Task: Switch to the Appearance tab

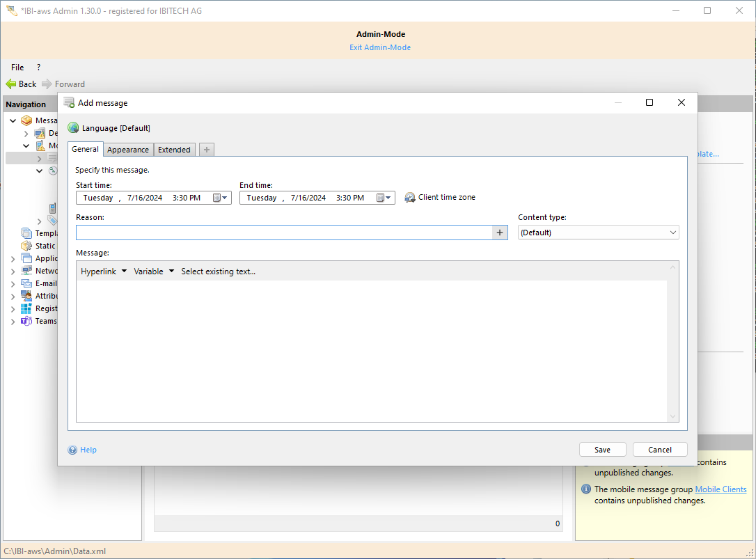Action: pos(128,150)
